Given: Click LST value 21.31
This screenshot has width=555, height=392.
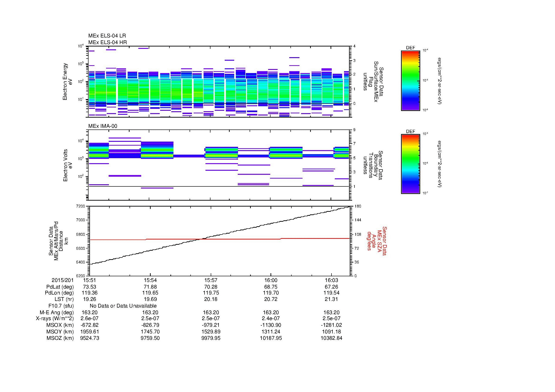Looking at the screenshot, I should tap(331, 299).
